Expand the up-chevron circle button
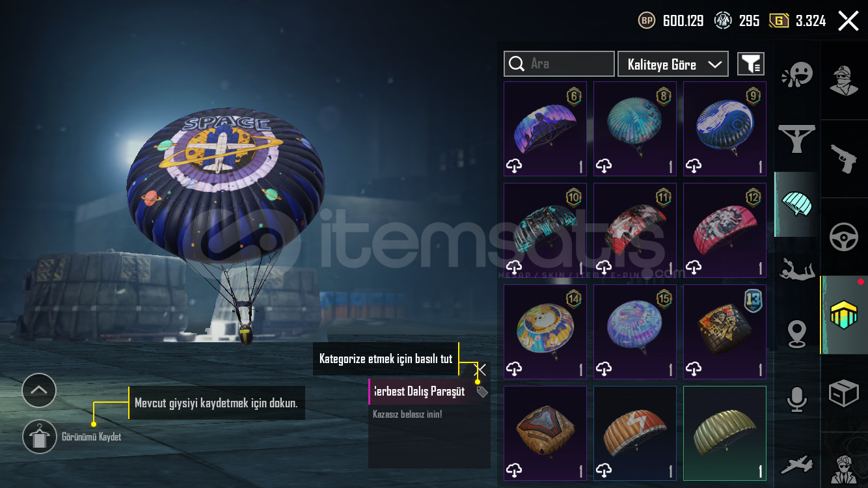Screen dimensions: 868x488 [x=39, y=390]
